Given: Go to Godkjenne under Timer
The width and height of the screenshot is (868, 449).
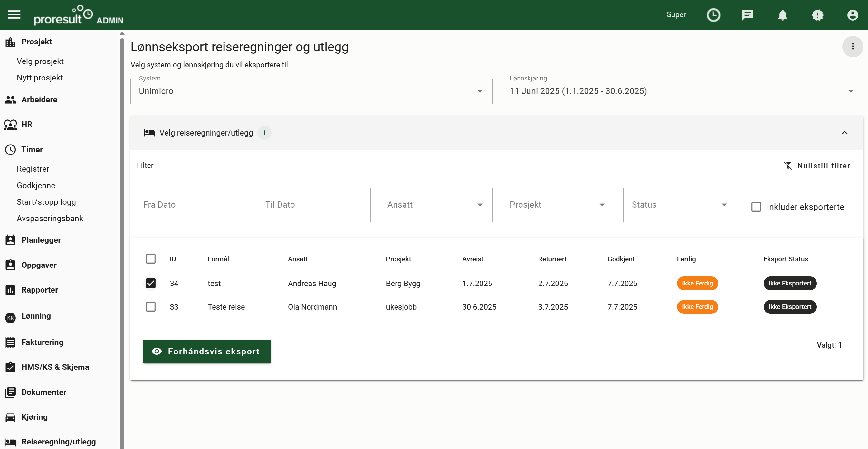Looking at the screenshot, I should (x=36, y=186).
